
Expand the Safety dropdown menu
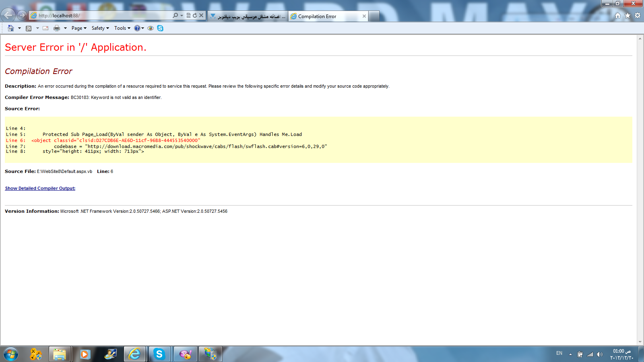pos(100,28)
